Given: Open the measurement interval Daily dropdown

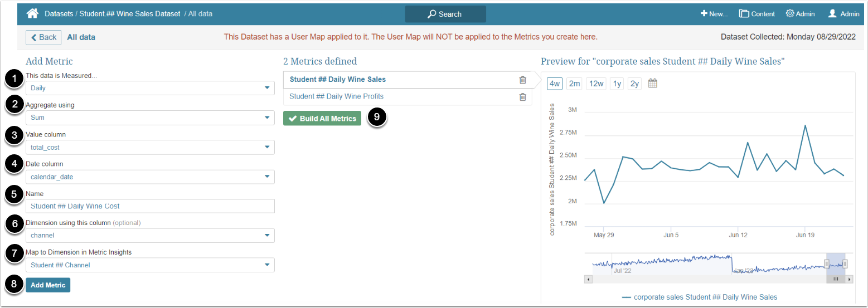Looking at the screenshot, I should coord(150,88).
